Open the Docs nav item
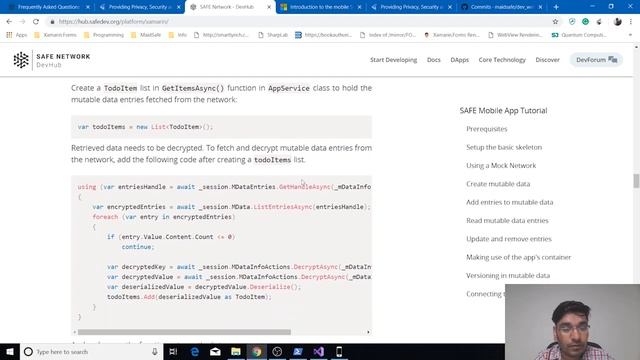 coord(433,60)
